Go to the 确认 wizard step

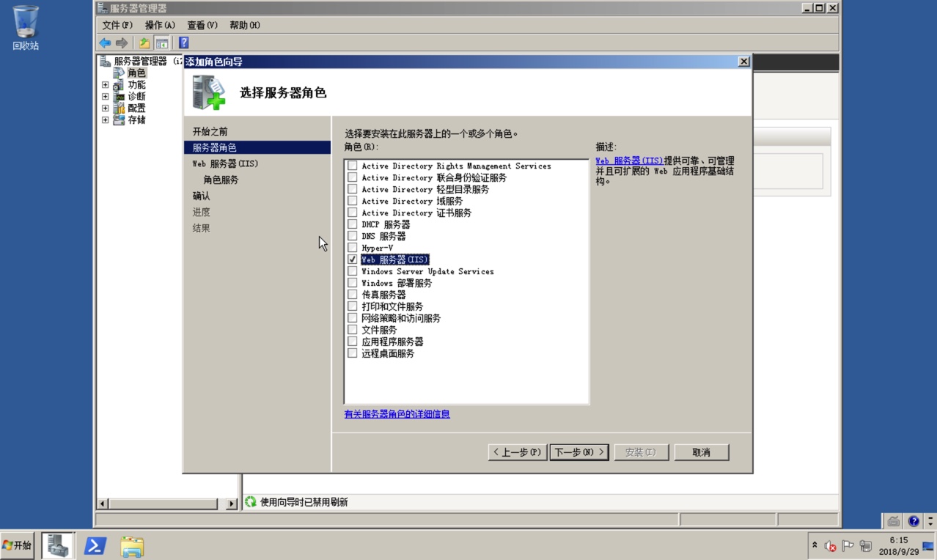coord(201,196)
